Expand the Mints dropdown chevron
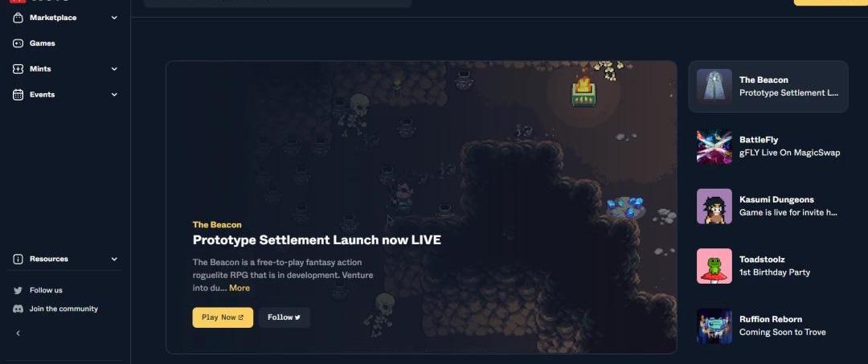Image resolution: width=868 pixels, height=364 pixels. pyautogui.click(x=114, y=69)
